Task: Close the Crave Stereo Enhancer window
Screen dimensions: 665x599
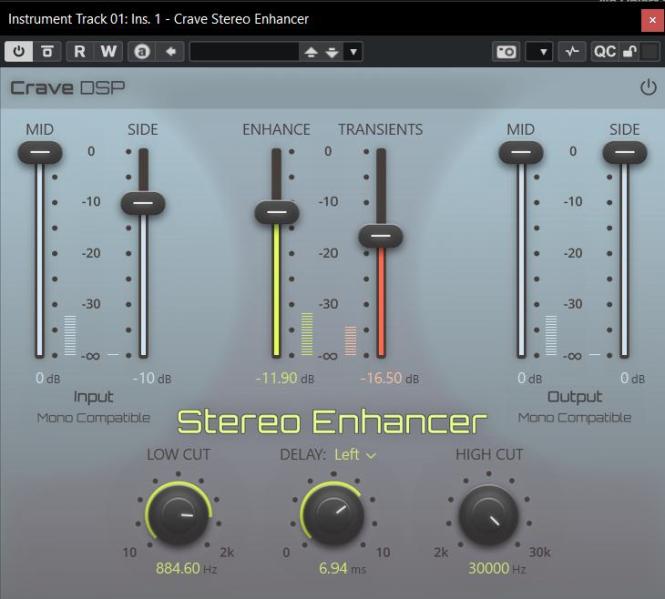Action: [x=652, y=20]
